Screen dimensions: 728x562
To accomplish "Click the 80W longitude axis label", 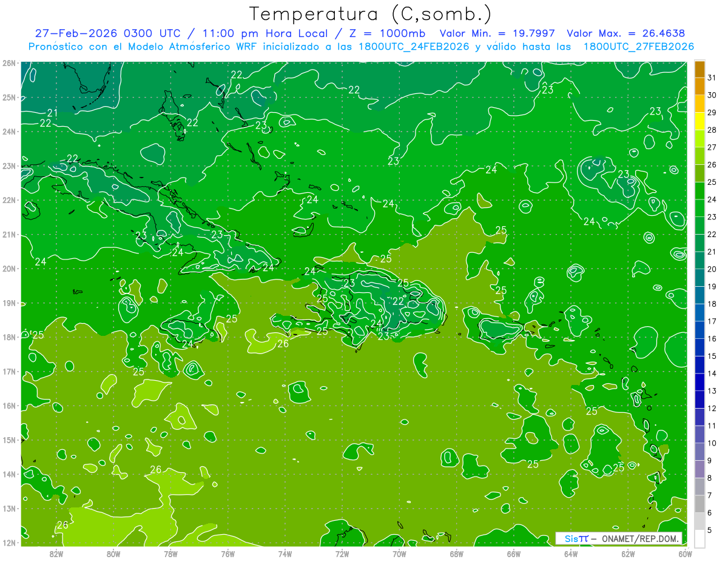I will [113, 554].
